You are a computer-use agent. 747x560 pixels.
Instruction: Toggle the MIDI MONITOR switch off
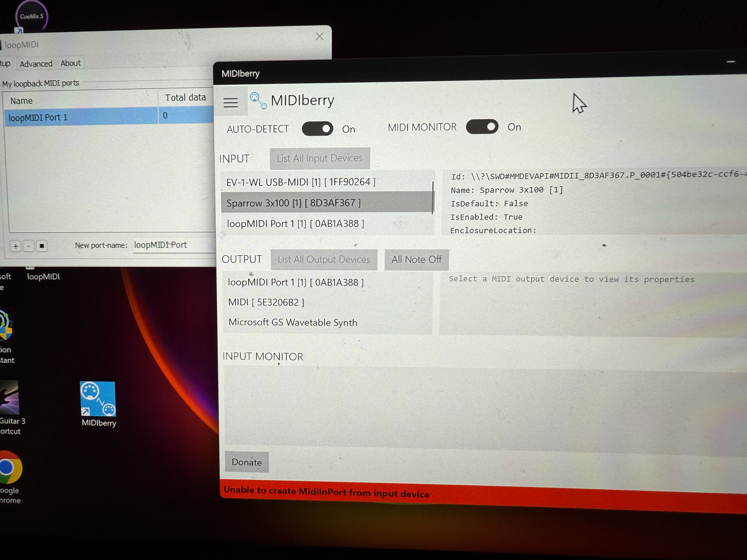pos(482,127)
